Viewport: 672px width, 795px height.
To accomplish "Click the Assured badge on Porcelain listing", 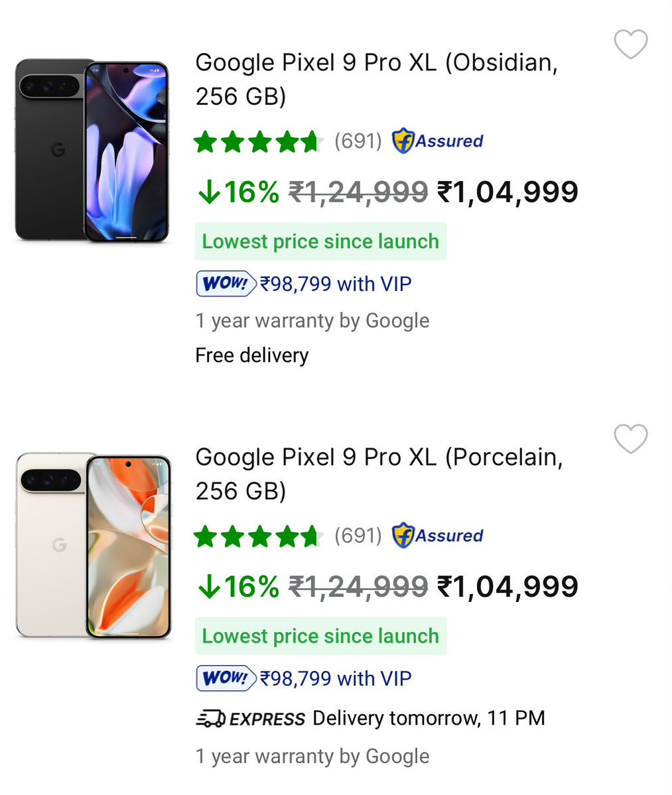I will click(437, 536).
